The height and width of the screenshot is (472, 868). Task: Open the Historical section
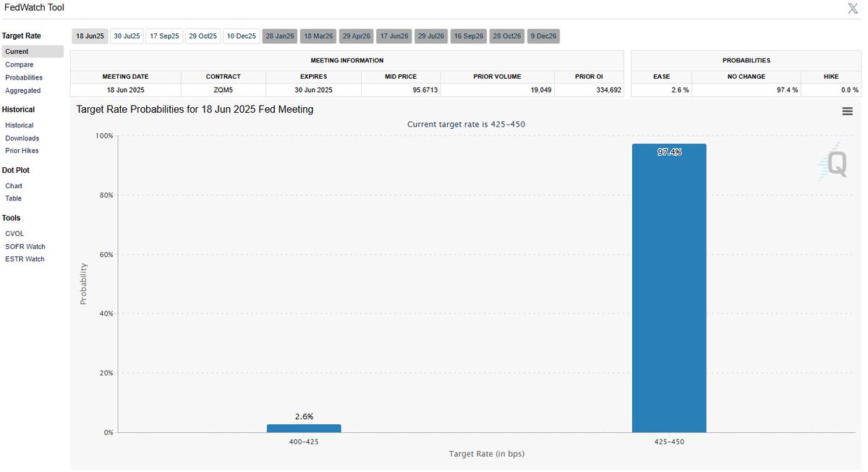[x=20, y=125]
